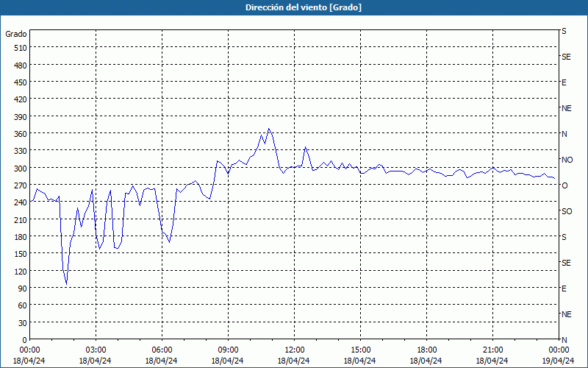Select the "O" compass label on right axis
588x368 pixels.
[564, 185]
